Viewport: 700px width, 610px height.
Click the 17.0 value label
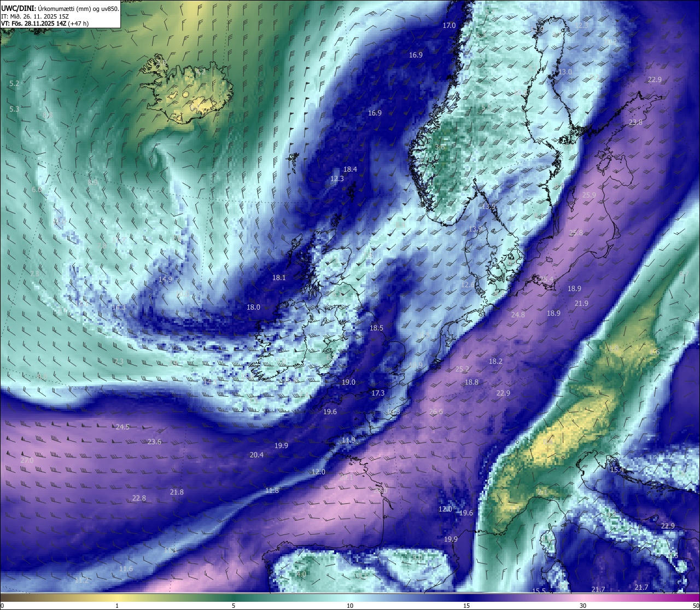(x=449, y=25)
